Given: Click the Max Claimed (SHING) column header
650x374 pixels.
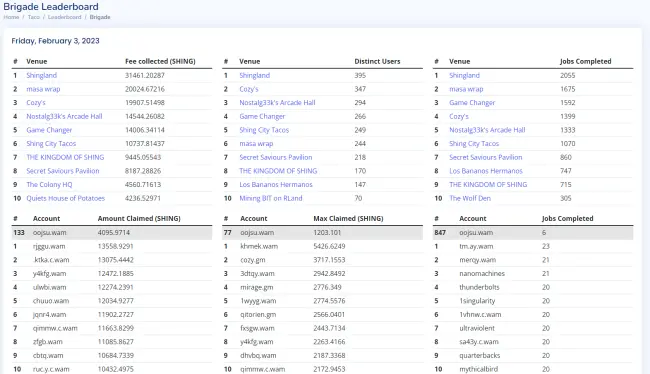Looking at the screenshot, I should (348, 219).
